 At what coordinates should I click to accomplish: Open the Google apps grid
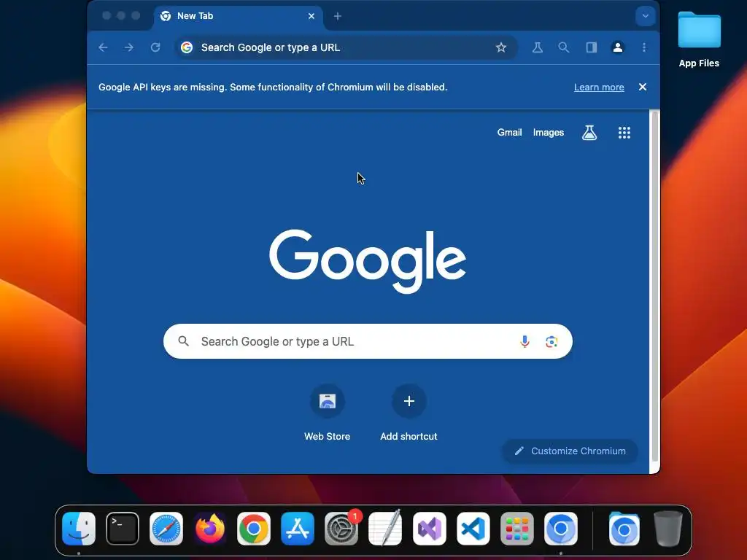[x=624, y=133]
